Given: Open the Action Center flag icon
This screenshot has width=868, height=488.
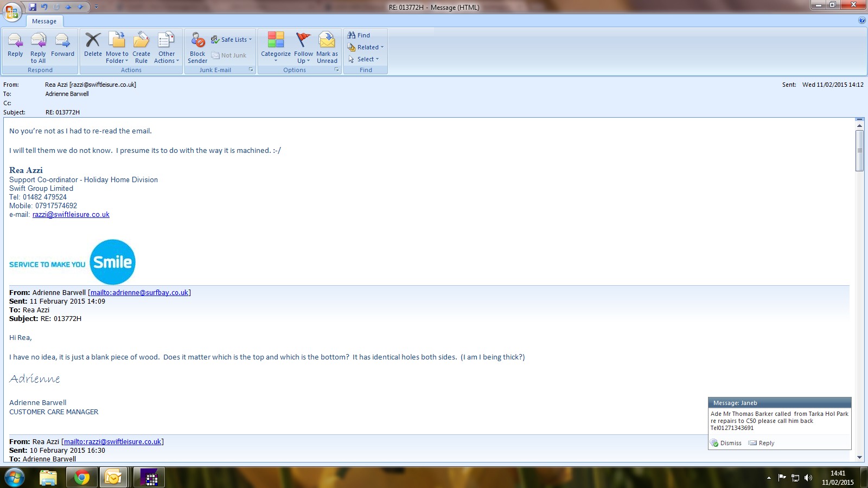Looking at the screenshot, I should tap(782, 478).
